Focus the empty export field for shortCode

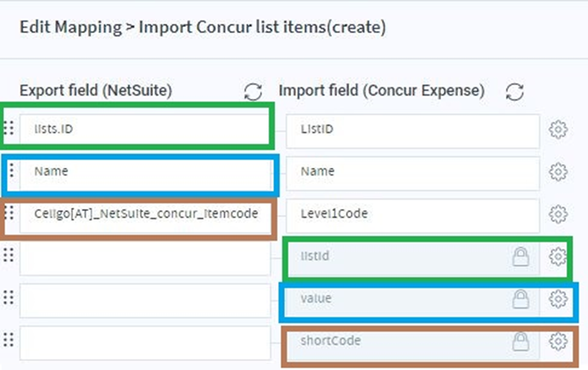point(145,343)
